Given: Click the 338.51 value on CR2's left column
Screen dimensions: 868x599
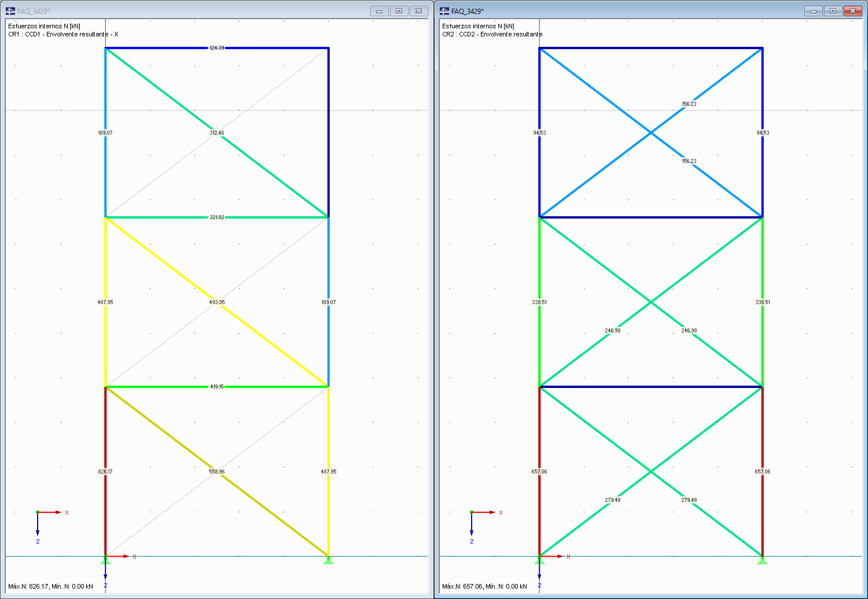Looking at the screenshot, I should point(539,302).
